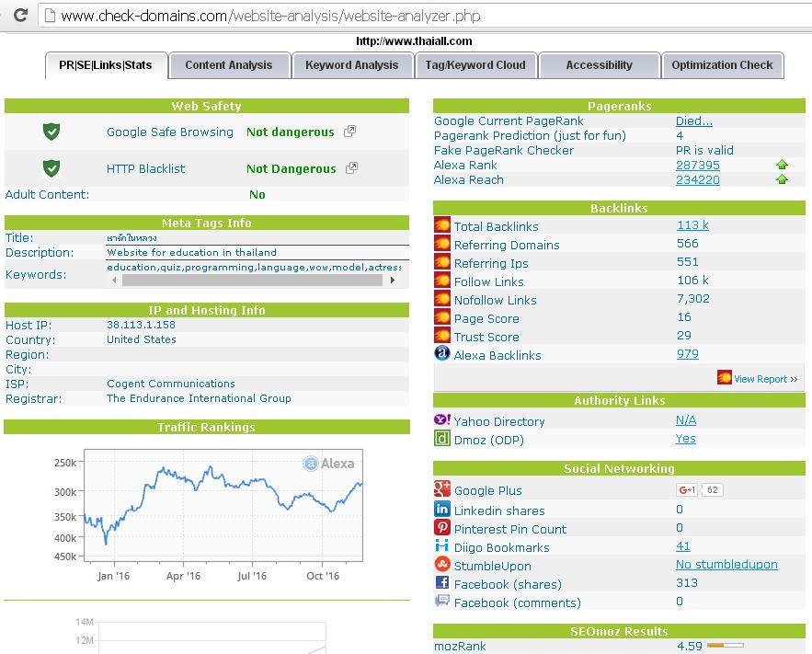This screenshot has width=812, height=654.
Task: Click the StumbleUpon icon
Action: [x=442, y=565]
